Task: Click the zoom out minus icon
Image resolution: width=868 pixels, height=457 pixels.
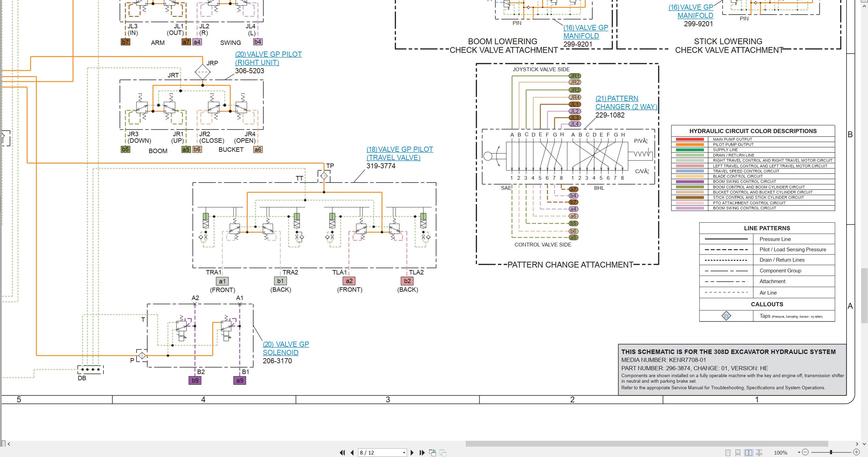Action: 805,452
